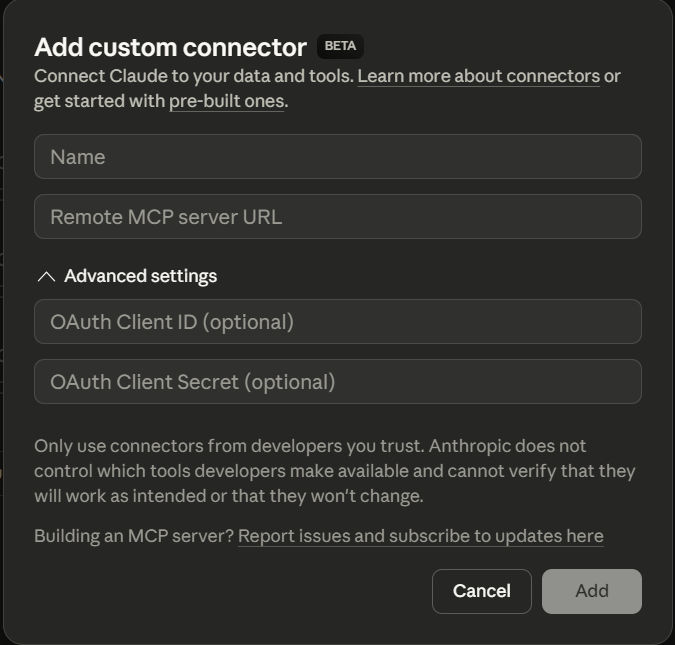Image resolution: width=675 pixels, height=645 pixels.
Task: Collapse the Advanced settings chevron arrow
Action: point(45,276)
